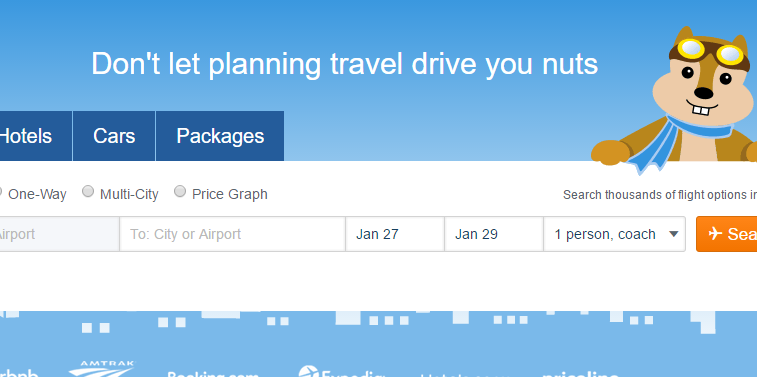Switch to the Packages tab

pos(220,136)
